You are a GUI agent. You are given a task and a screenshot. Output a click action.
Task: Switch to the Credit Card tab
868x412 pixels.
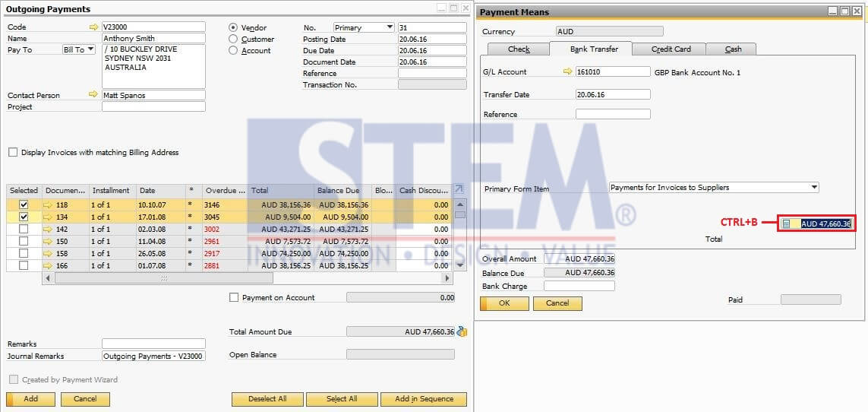pos(671,49)
